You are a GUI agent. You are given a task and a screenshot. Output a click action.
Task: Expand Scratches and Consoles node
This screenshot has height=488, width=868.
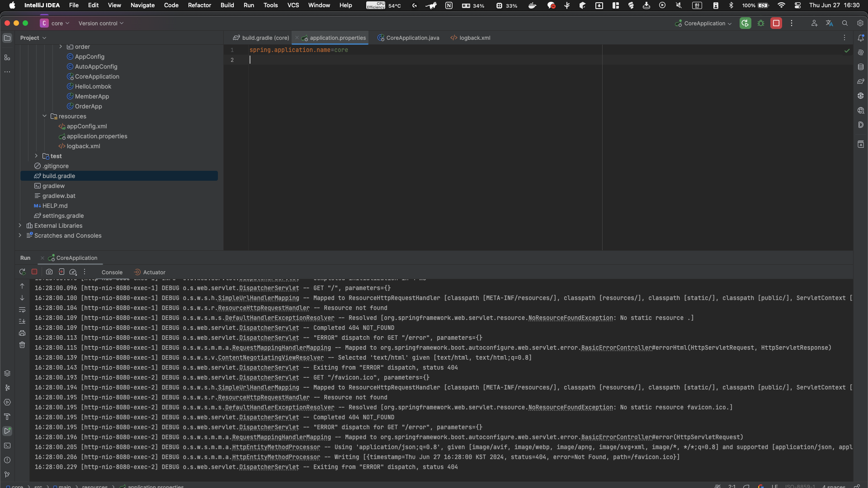coord(20,235)
